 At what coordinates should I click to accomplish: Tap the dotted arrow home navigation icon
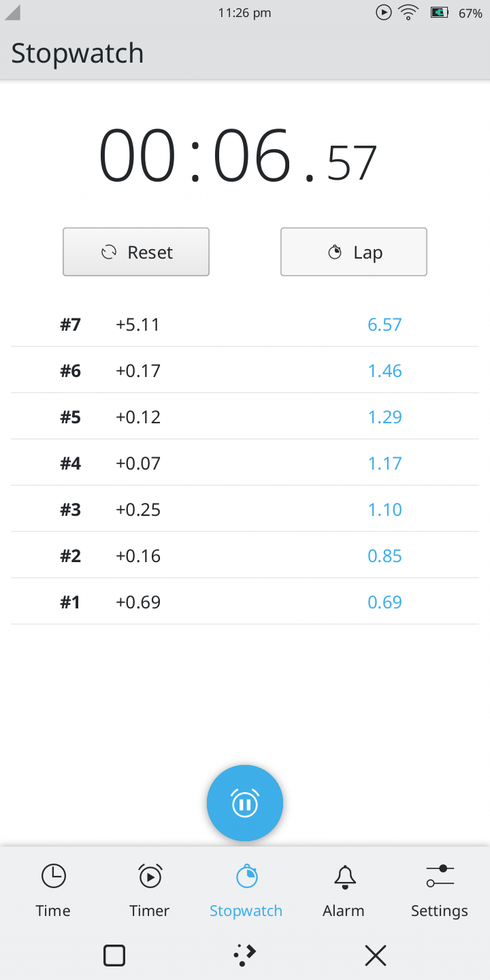(x=245, y=955)
